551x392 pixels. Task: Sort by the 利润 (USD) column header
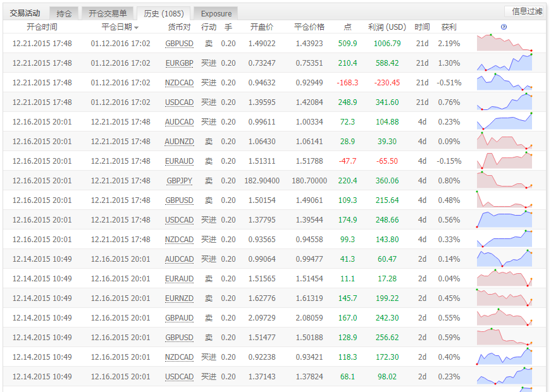click(387, 27)
